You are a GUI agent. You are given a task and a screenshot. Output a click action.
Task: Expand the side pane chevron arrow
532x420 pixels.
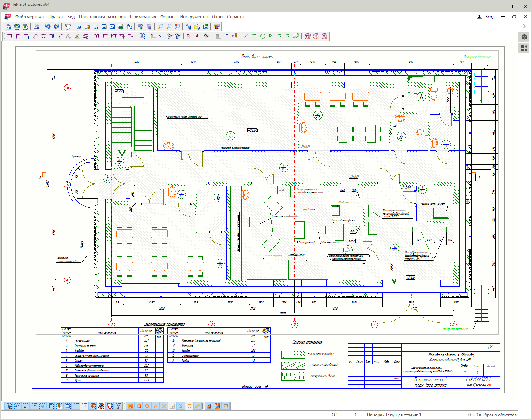coord(524,26)
